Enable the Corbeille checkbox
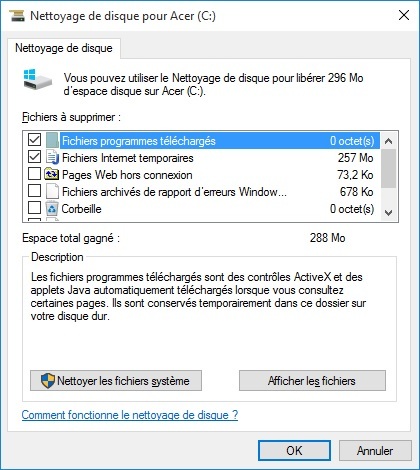The image size is (420, 470). (x=34, y=208)
